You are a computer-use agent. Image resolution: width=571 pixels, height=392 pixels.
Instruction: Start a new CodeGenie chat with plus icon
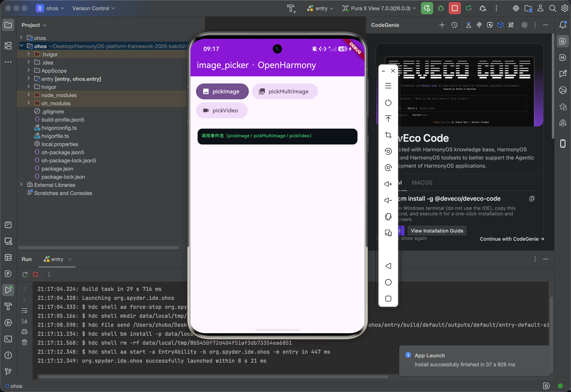click(x=442, y=25)
